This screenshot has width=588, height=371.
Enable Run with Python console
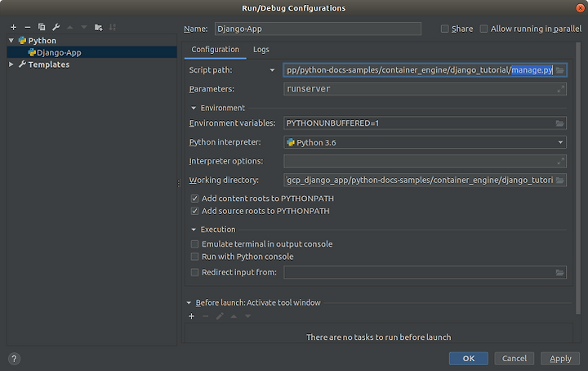[x=194, y=257]
